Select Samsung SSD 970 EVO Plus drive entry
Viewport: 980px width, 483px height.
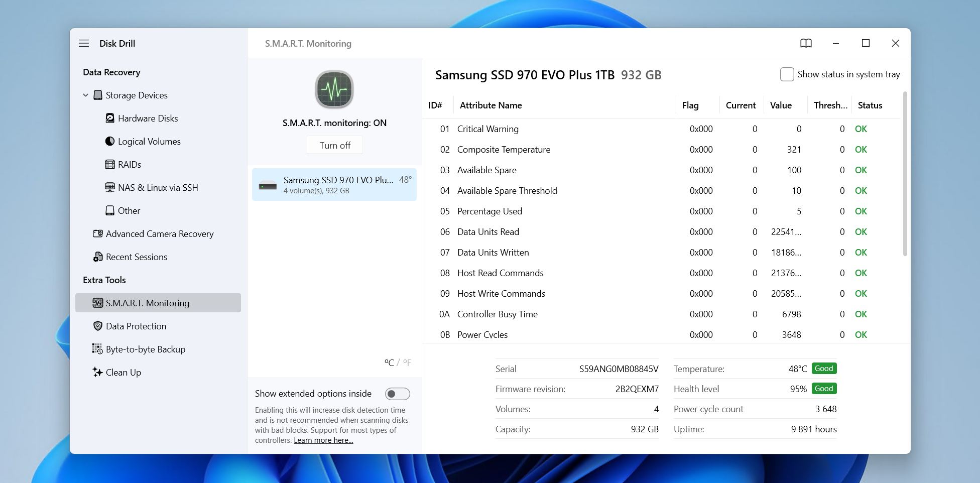pyautogui.click(x=334, y=185)
